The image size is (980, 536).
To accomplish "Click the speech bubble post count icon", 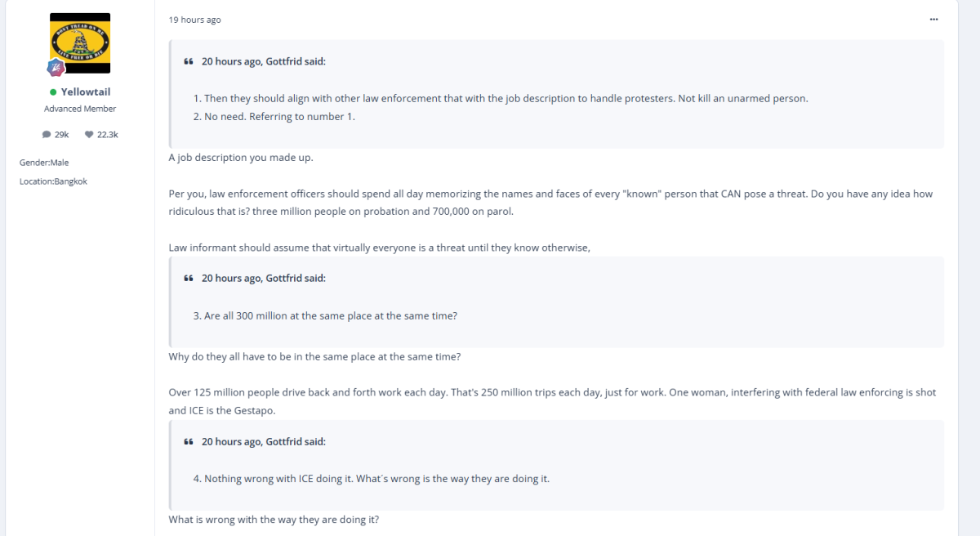I will (47, 134).
